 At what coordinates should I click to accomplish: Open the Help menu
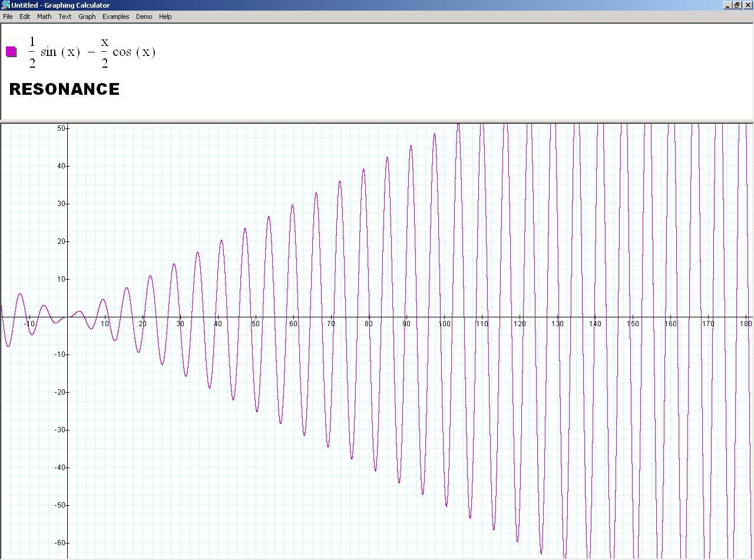coord(166,16)
